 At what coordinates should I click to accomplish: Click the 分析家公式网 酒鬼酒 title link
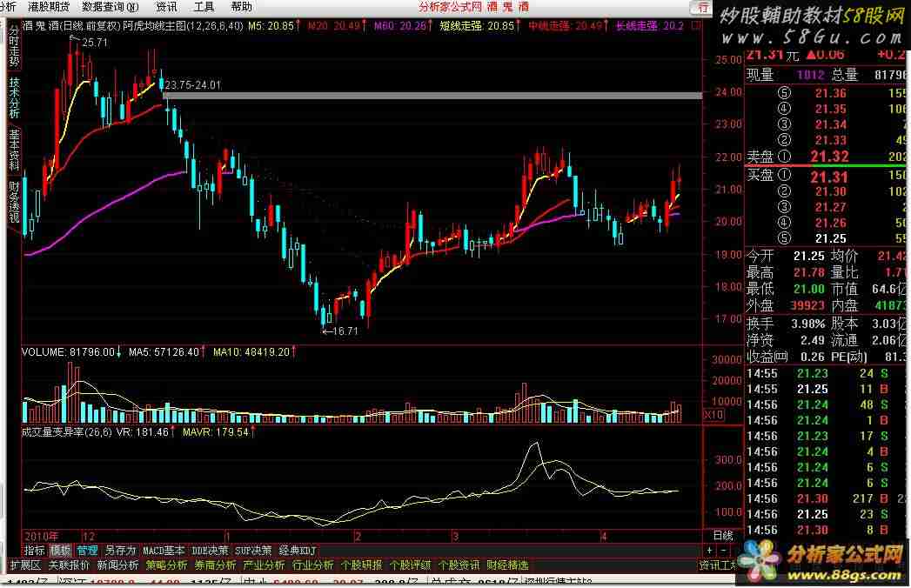474,7
